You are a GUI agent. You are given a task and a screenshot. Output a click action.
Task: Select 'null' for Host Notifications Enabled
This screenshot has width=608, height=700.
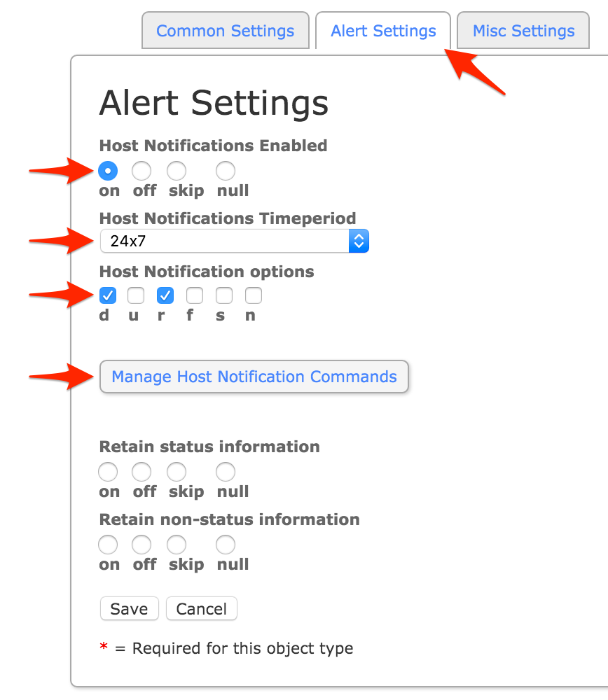point(226,171)
